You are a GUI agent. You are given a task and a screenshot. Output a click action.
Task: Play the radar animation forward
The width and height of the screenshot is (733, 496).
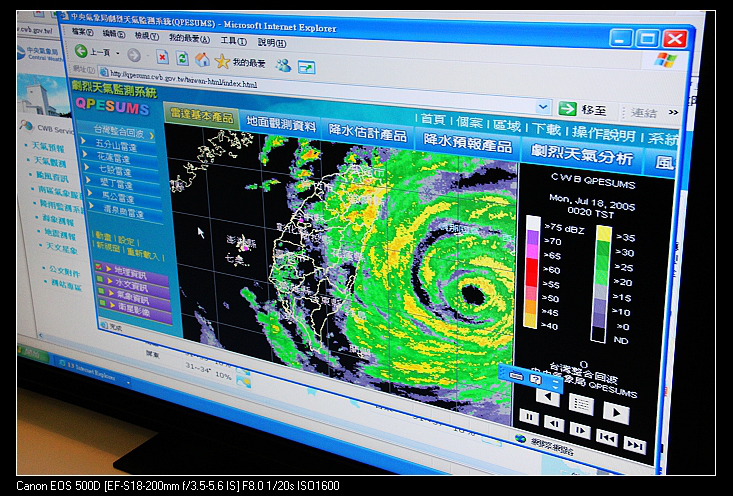pos(616,413)
